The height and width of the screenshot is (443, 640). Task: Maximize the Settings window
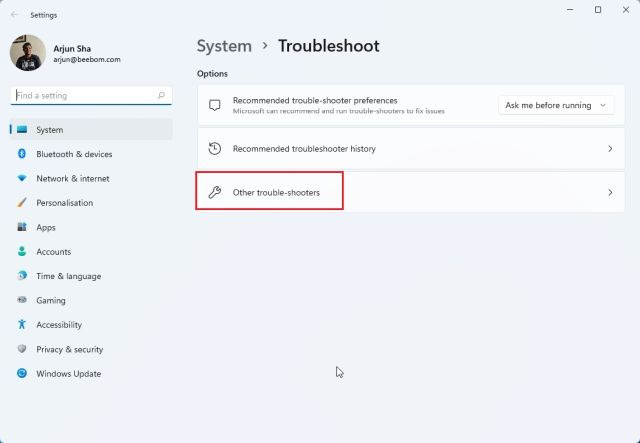tap(598, 10)
